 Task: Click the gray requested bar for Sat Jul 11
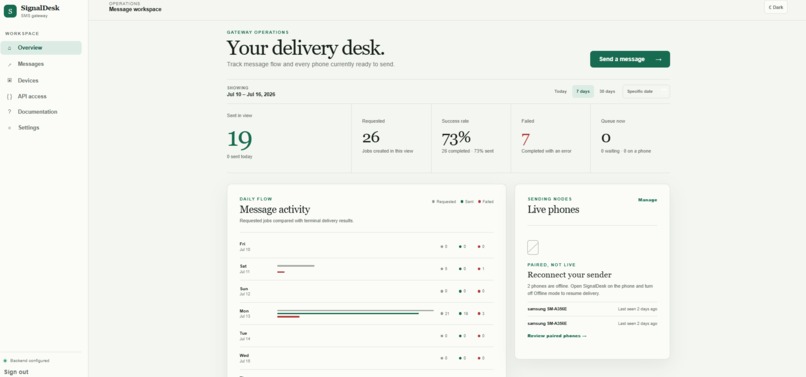click(296, 266)
